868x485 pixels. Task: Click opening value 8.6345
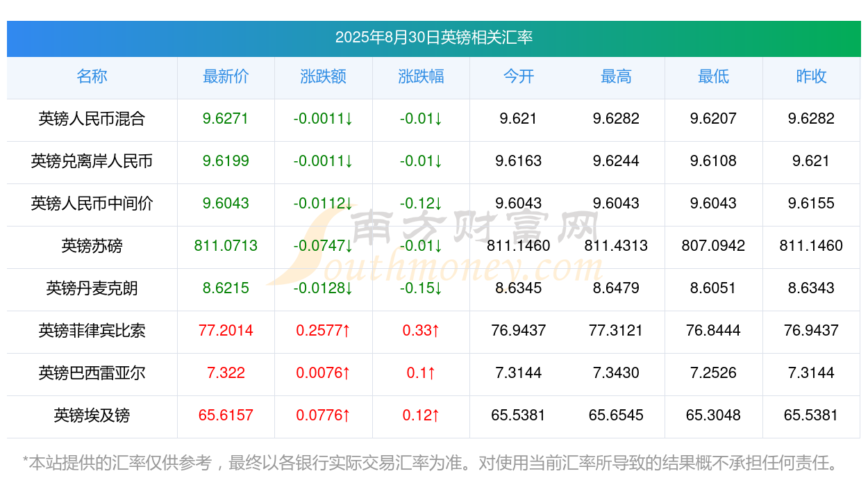coord(519,288)
